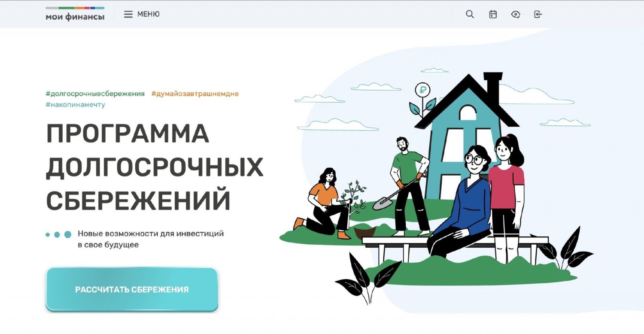
Task: Click the largest teal dot near the subtitle
Action: pos(68,234)
